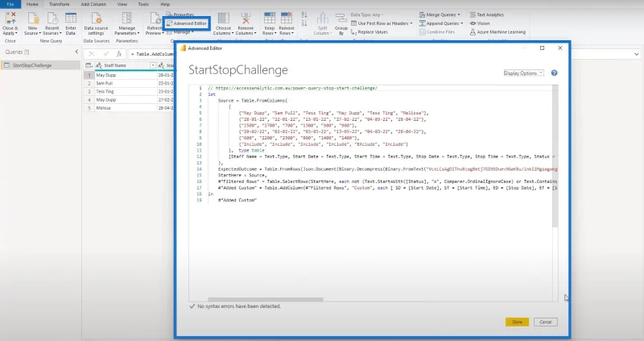Open Data source settings

[x=96, y=23]
